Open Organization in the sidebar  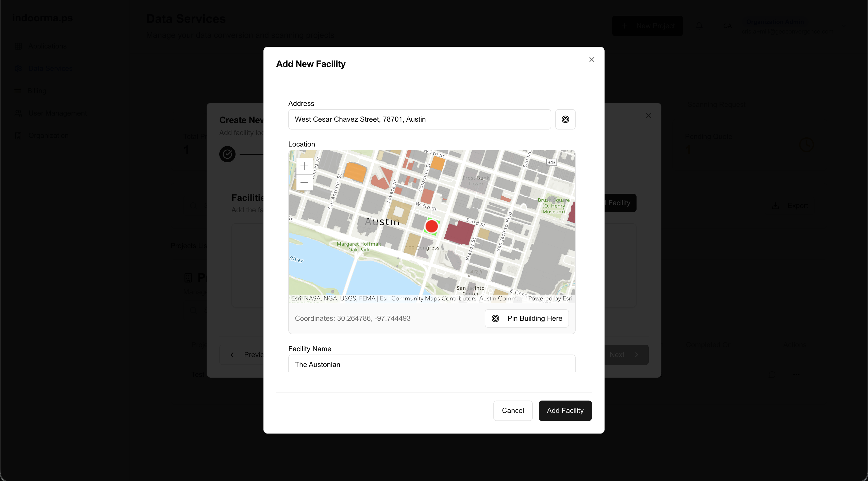[48, 136]
